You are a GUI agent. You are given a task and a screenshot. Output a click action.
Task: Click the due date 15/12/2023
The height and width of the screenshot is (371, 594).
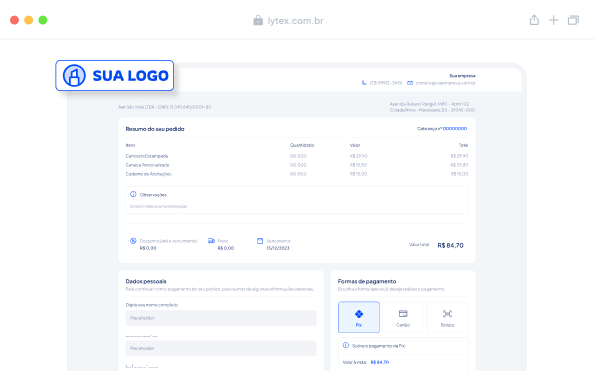click(278, 248)
